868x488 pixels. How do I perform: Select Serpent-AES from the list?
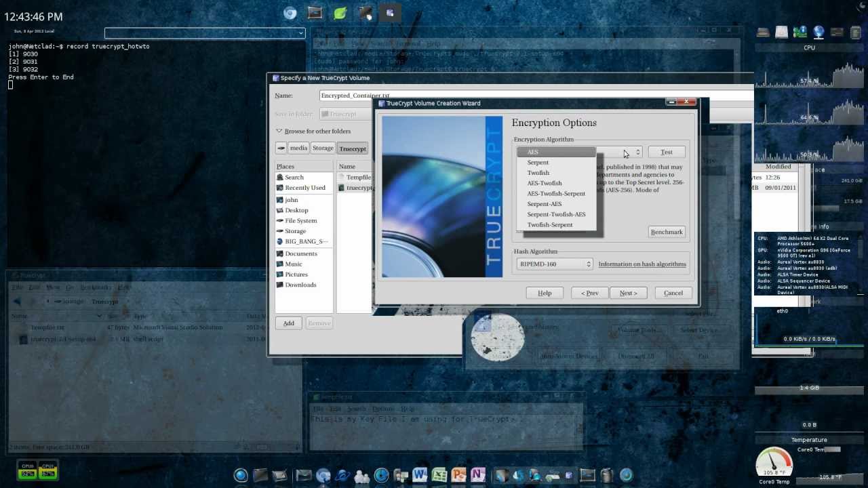click(556, 204)
